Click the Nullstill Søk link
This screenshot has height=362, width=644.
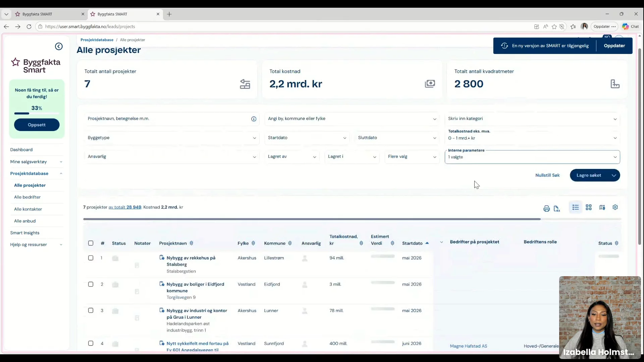coord(547,175)
